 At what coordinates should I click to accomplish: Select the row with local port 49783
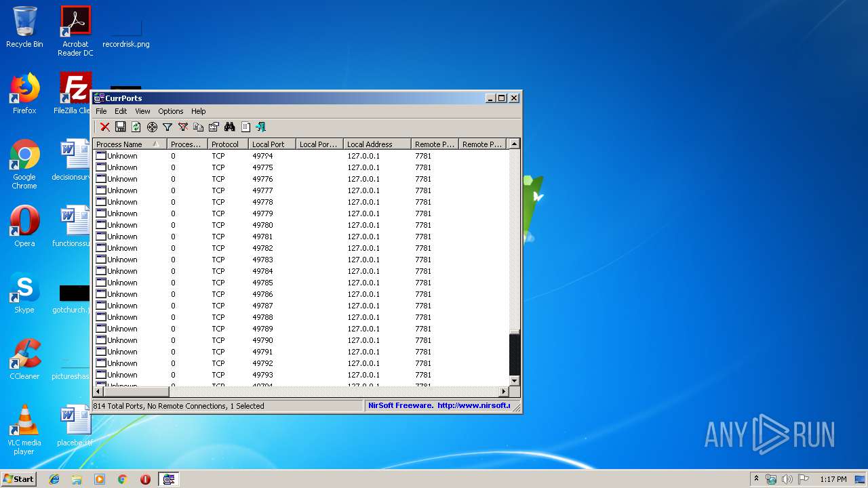(300, 260)
